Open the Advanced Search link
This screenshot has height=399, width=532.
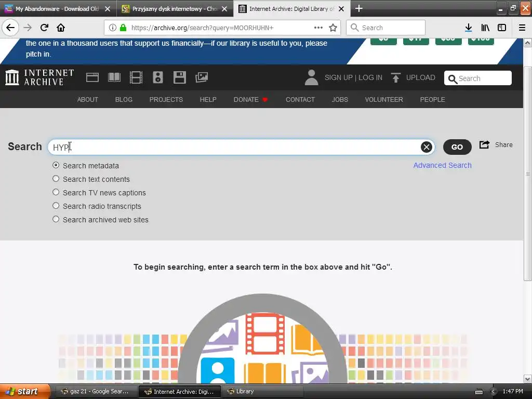(443, 165)
